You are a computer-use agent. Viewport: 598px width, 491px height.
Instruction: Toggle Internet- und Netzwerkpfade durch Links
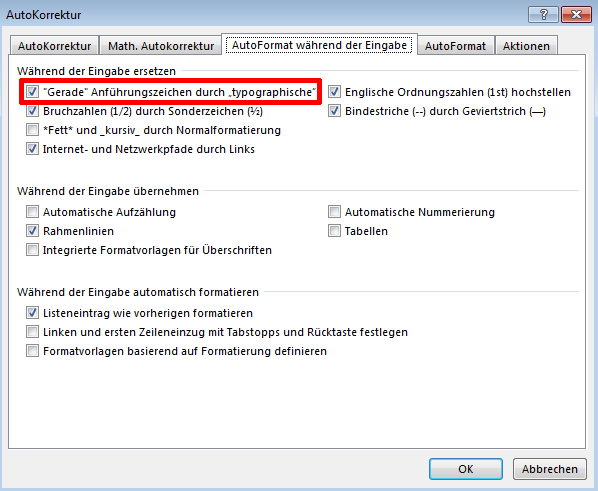tap(32, 149)
